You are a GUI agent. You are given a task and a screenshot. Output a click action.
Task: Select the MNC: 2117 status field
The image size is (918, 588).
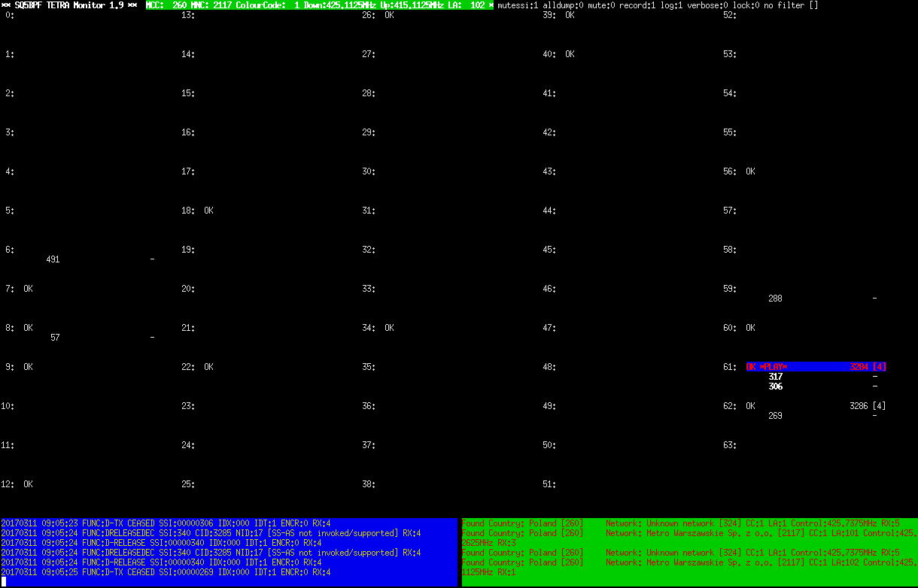[212, 5]
